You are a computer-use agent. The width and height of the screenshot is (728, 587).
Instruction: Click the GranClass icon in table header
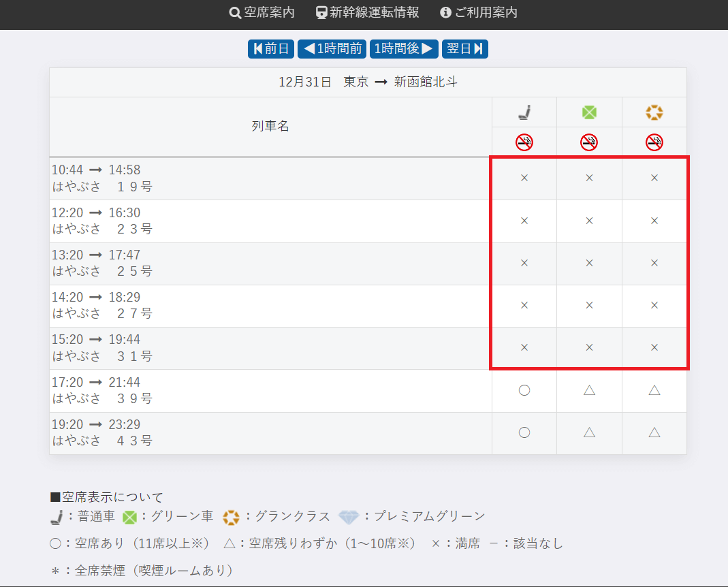(x=654, y=112)
